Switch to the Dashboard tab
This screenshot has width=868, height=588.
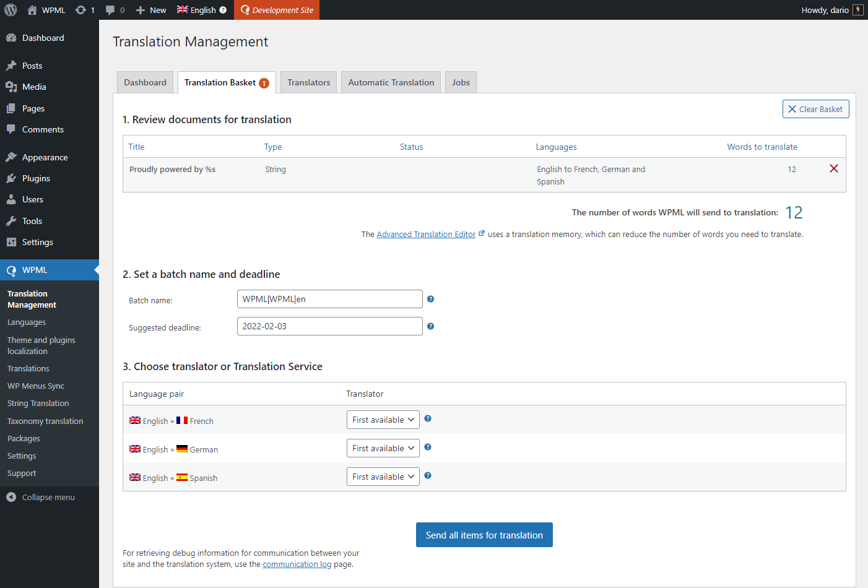pos(145,82)
